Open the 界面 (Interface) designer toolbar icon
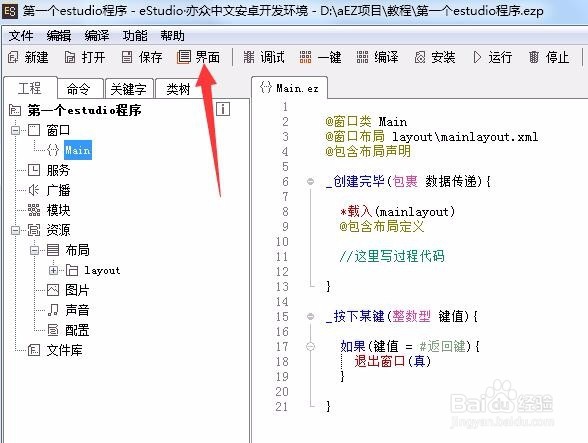 click(183, 57)
